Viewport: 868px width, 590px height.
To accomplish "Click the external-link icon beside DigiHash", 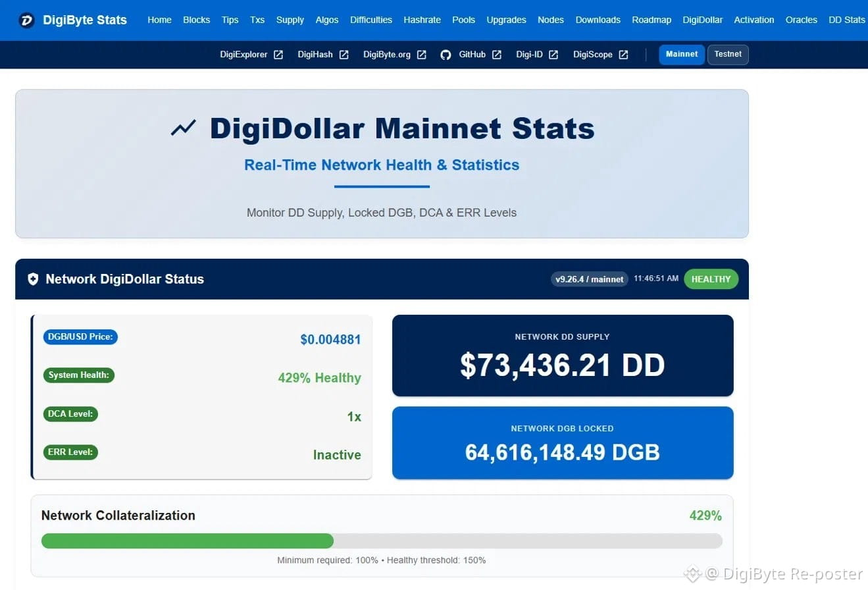I will (x=344, y=55).
